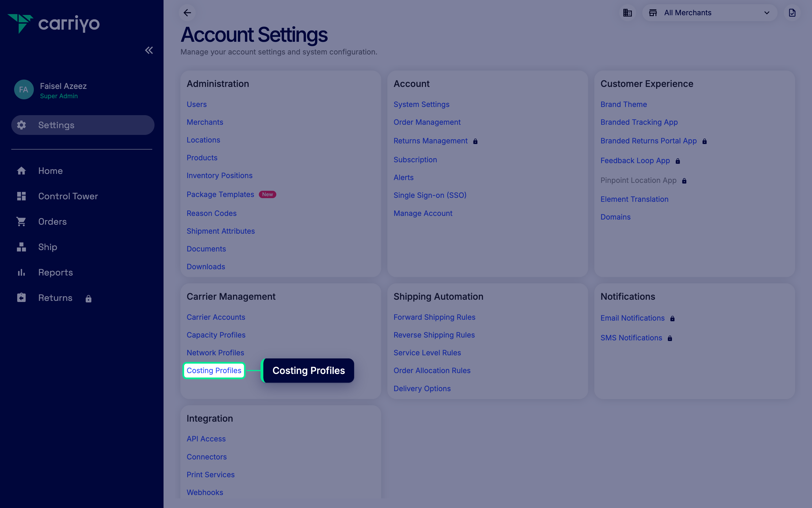This screenshot has width=812, height=508.
Task: Click the Ship boxes icon
Action: 21,247
